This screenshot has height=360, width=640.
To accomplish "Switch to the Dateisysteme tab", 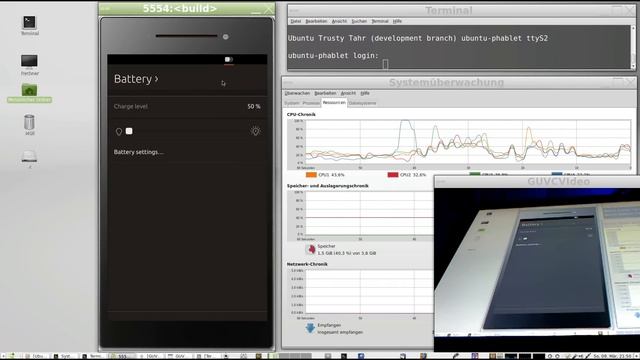I will [362, 103].
